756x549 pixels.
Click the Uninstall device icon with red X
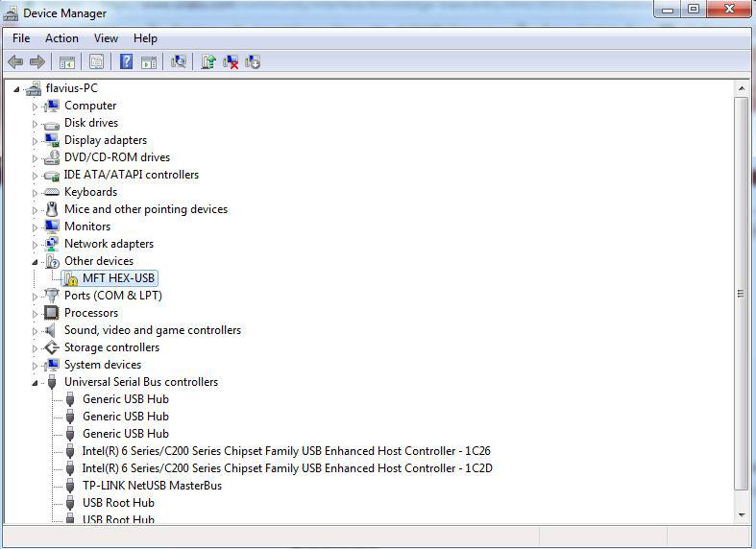coord(231,62)
